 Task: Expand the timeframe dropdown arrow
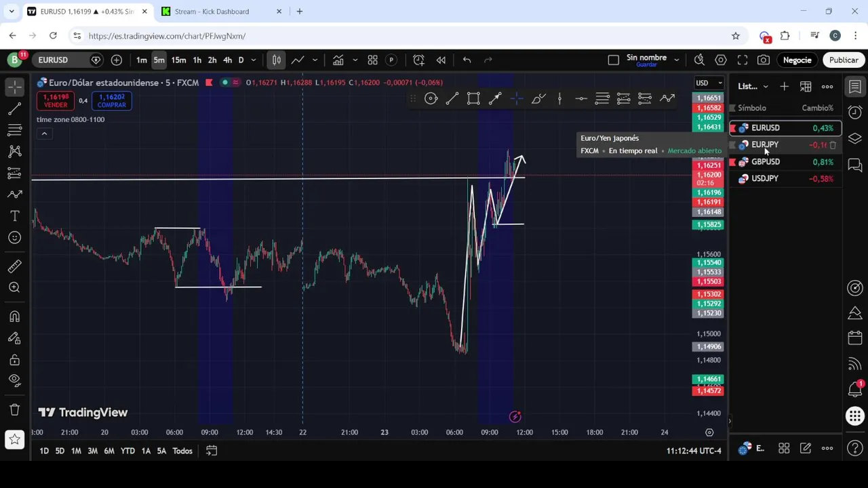coord(254,60)
